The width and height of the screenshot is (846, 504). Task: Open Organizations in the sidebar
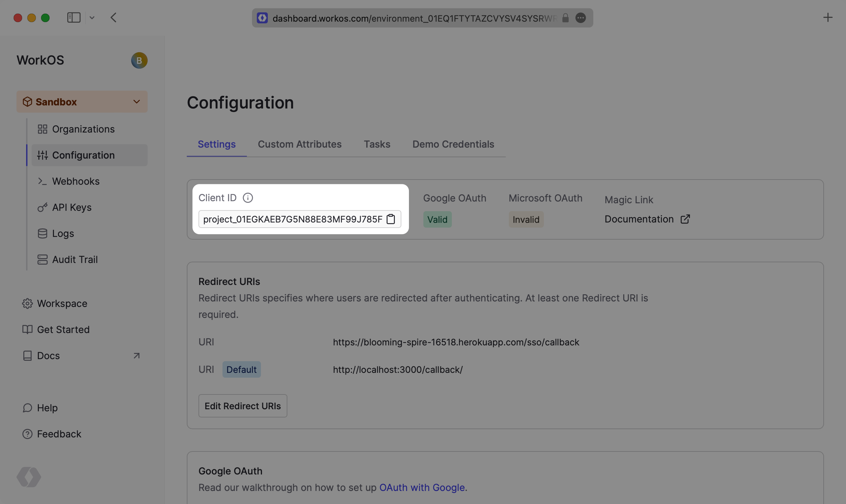point(83,129)
